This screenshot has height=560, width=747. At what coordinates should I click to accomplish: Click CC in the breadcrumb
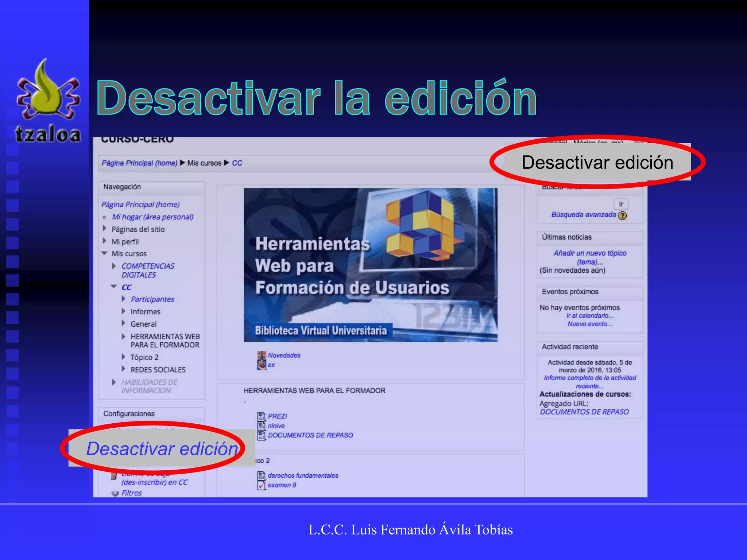click(237, 163)
